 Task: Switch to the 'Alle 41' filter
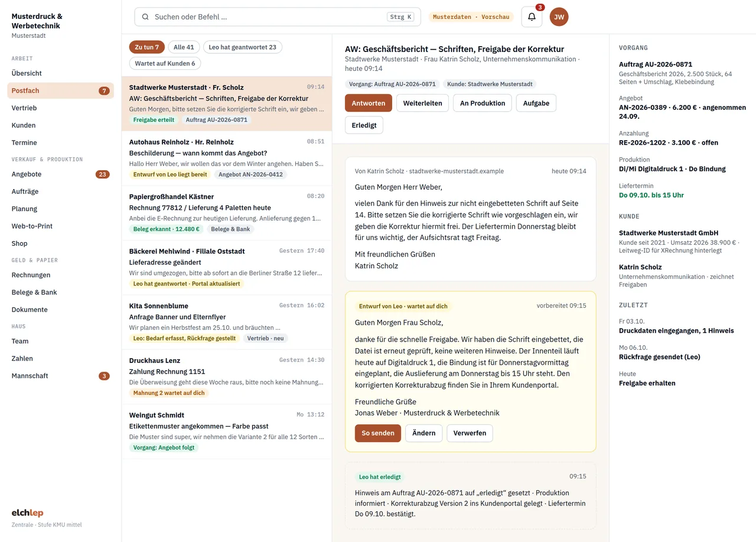184,47
